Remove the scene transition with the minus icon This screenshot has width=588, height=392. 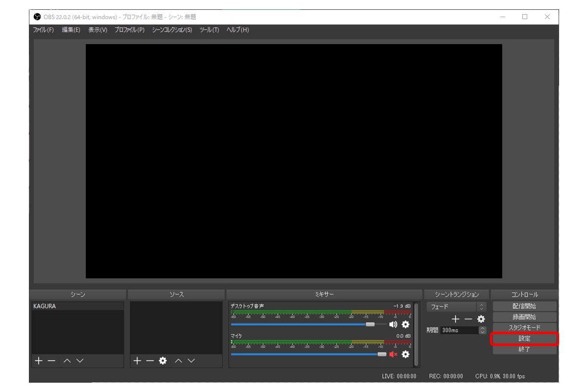[x=468, y=319]
